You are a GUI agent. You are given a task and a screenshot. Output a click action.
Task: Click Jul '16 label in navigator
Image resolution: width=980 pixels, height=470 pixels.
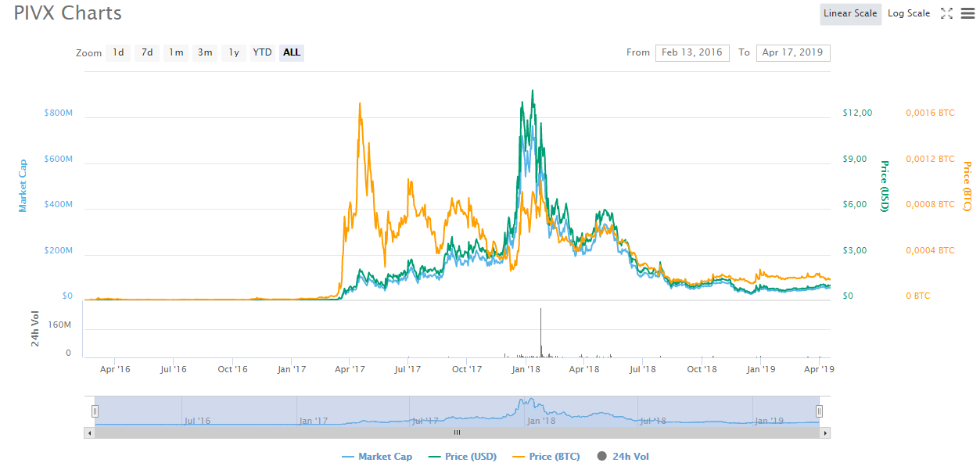tap(197, 421)
